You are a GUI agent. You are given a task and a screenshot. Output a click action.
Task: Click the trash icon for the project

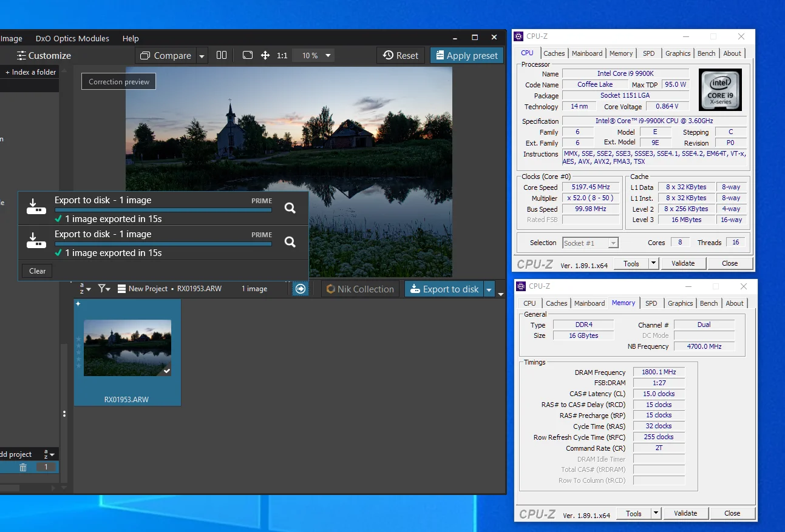pyautogui.click(x=23, y=467)
